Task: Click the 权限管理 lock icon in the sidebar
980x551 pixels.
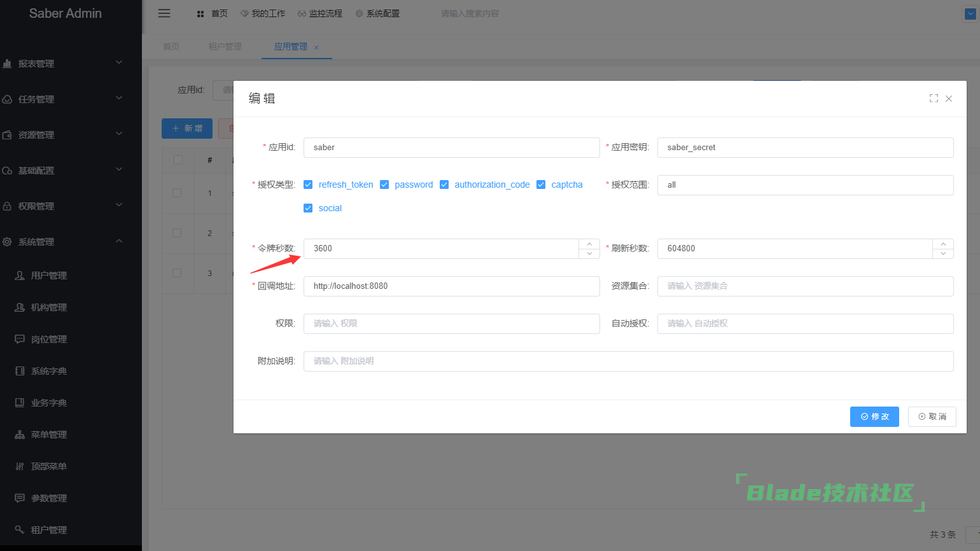Action: [x=8, y=206]
